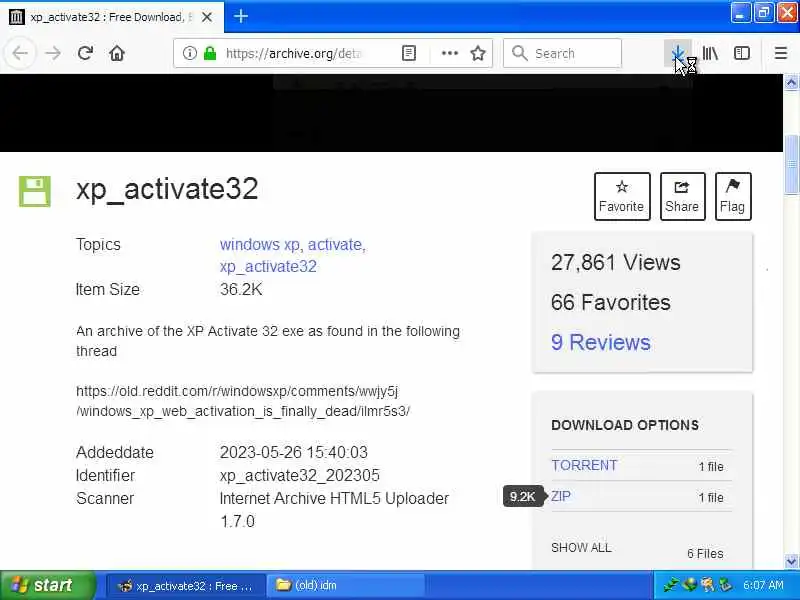
Task: Click the '1 file' count beside TORRENT
Action: 711,466
